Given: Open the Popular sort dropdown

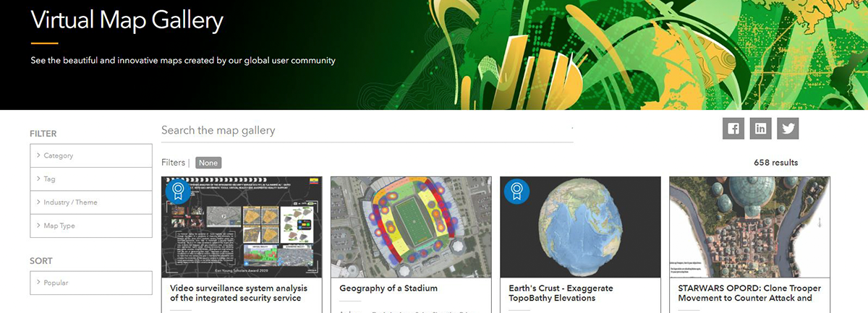Looking at the screenshot, I should (91, 283).
